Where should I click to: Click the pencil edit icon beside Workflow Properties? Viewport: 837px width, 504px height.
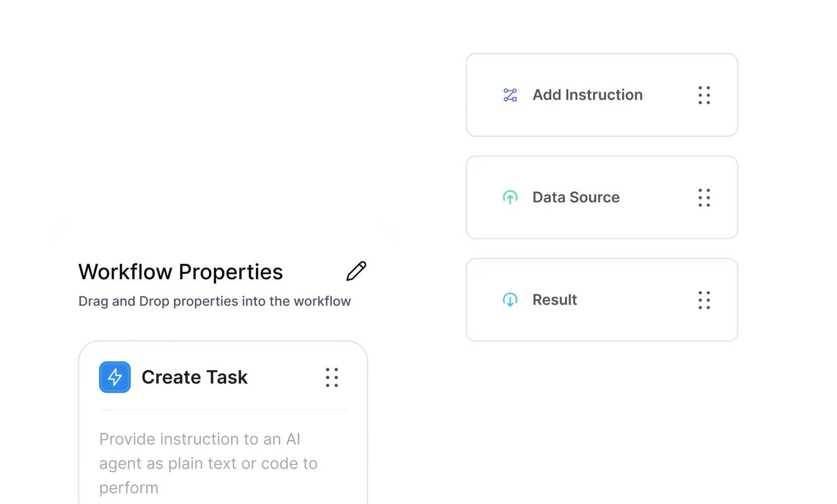(x=356, y=271)
